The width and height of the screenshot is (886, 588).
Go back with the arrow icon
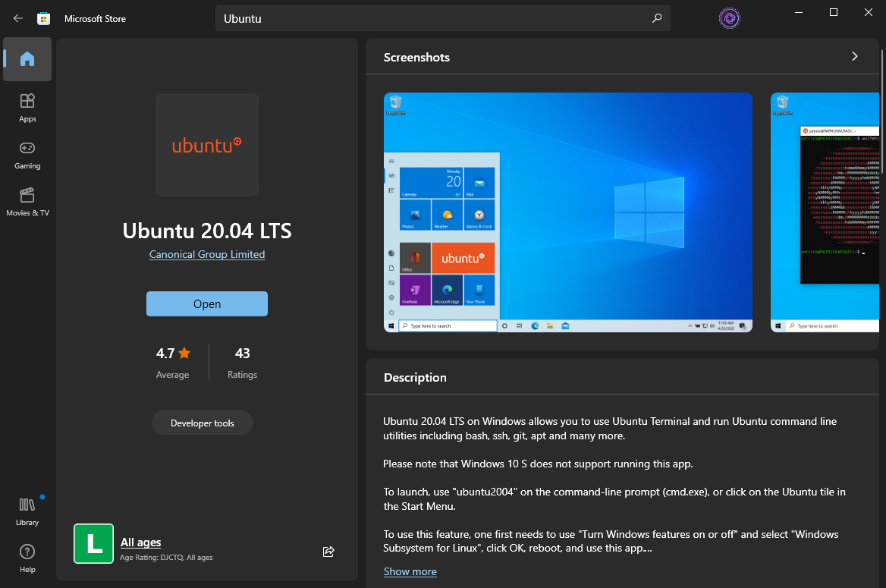18,19
